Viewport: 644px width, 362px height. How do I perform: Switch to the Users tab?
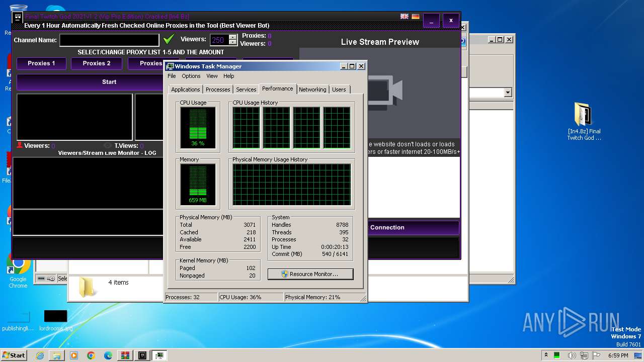[x=339, y=89]
